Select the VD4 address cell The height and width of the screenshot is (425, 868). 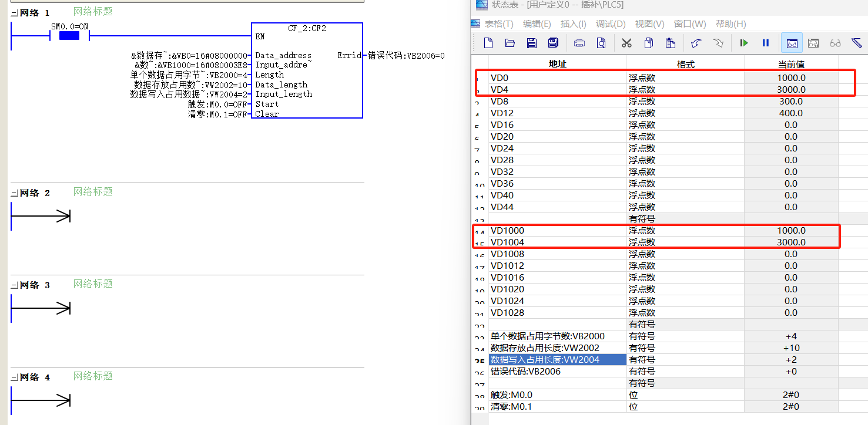coord(558,89)
